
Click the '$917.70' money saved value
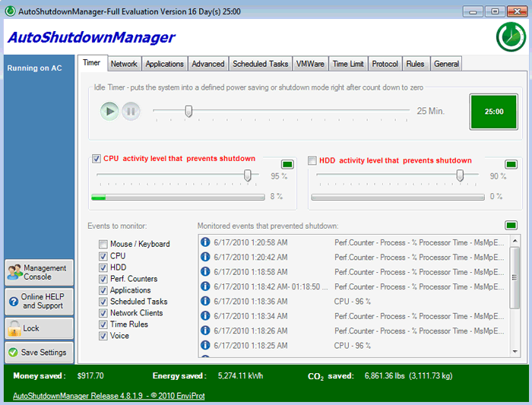coord(90,376)
